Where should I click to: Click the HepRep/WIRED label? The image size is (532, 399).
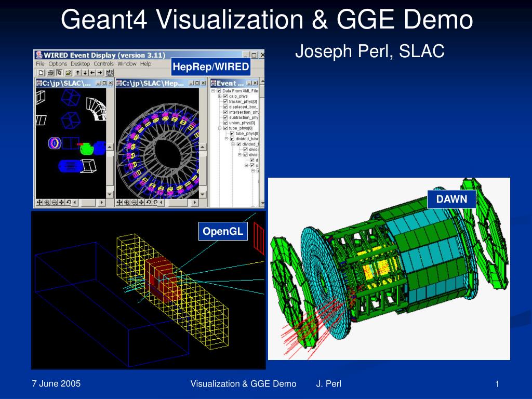[211, 67]
